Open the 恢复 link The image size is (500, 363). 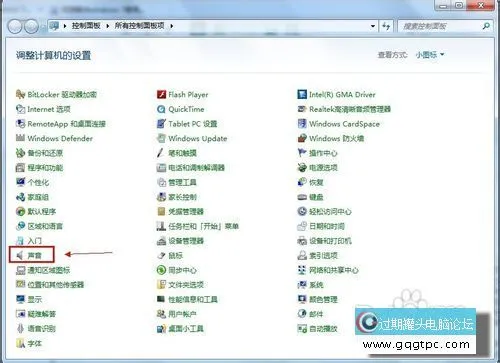tap(316, 182)
